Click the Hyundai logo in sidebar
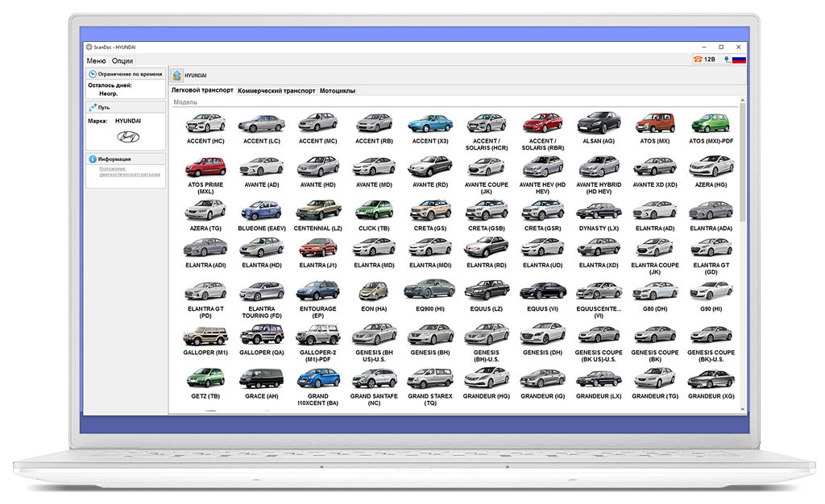The width and height of the screenshot is (825, 504). 128,137
